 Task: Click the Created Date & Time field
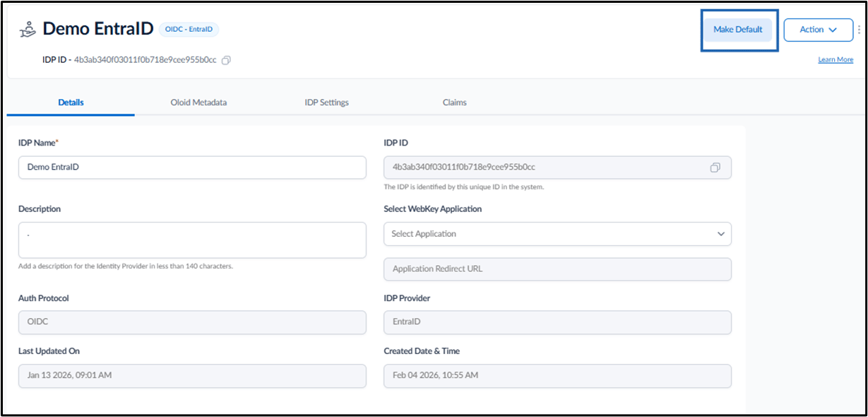[557, 376]
